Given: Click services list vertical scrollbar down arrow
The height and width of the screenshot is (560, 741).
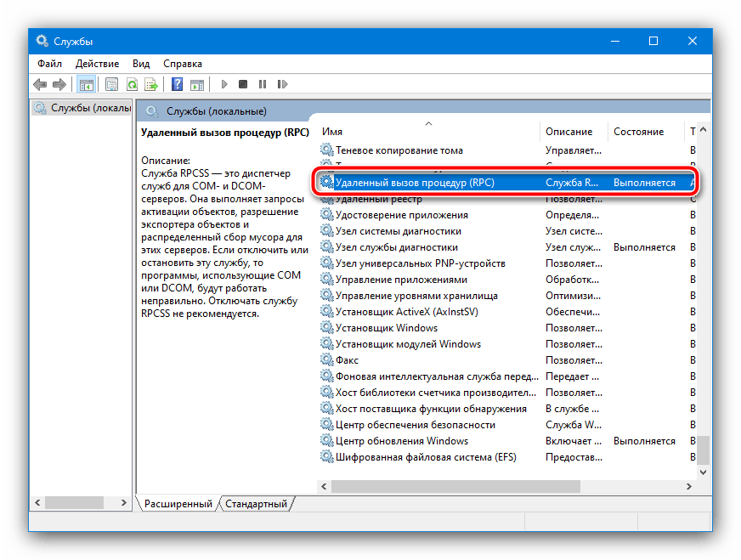Looking at the screenshot, I should (x=704, y=472).
